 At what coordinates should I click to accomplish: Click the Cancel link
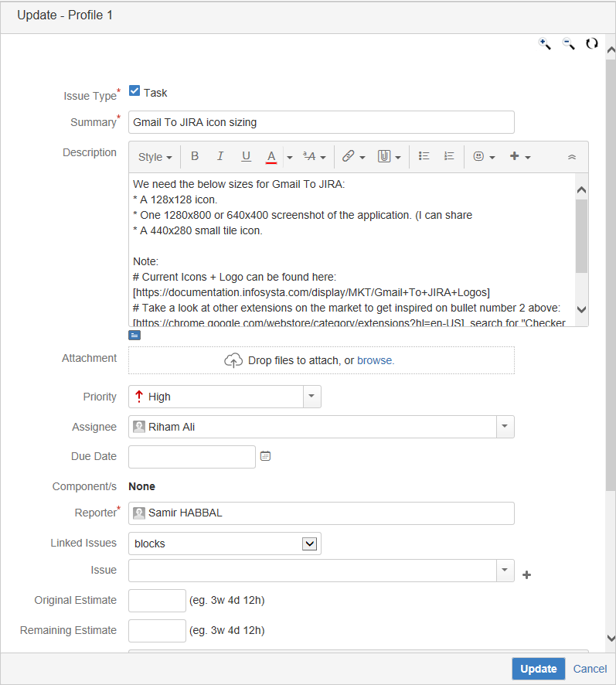pyautogui.click(x=590, y=669)
